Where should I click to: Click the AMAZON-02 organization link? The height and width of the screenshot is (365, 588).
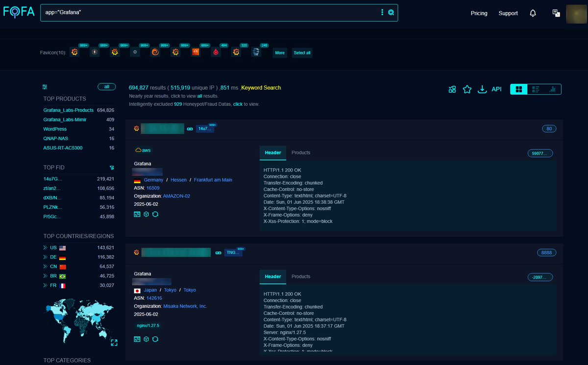[x=176, y=196]
